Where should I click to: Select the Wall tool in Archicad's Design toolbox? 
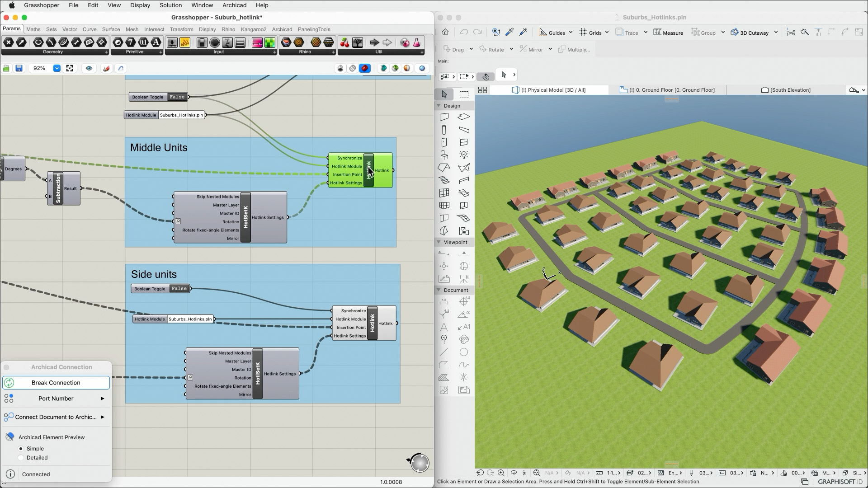coord(444,117)
